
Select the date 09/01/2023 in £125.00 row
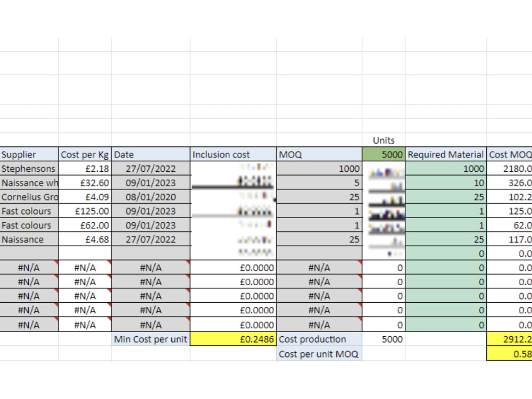pyautogui.click(x=151, y=211)
